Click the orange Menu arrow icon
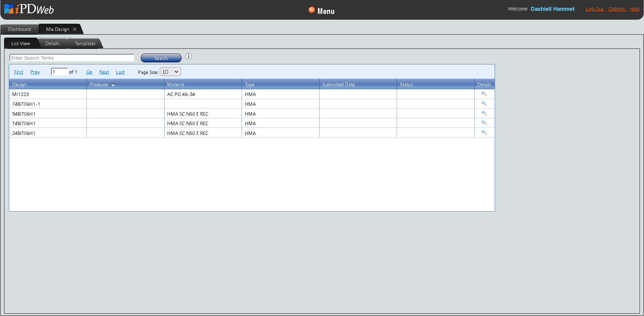The height and width of the screenshot is (316, 644). [x=311, y=10]
